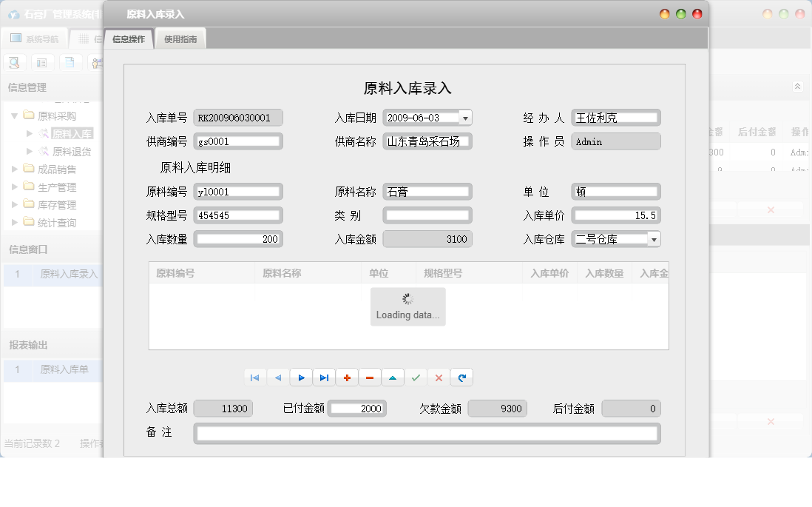
Task: Go to the last record using the skip icon
Action: click(324, 377)
